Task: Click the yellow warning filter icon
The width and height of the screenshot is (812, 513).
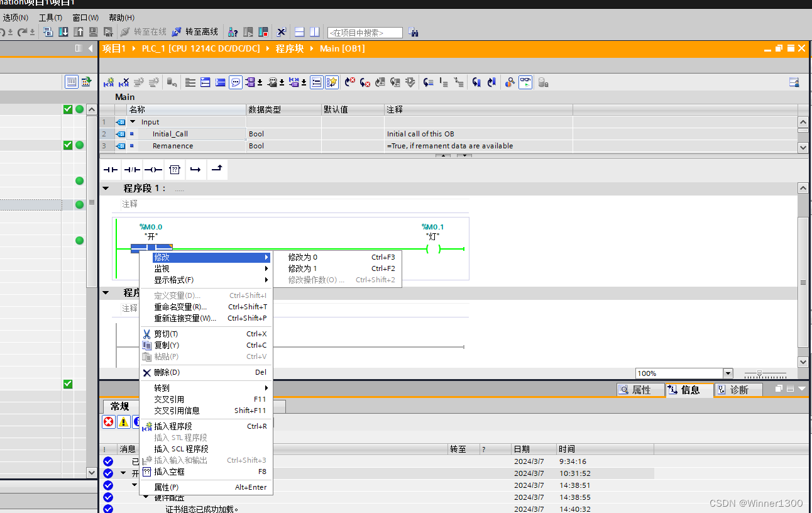Action: point(124,422)
